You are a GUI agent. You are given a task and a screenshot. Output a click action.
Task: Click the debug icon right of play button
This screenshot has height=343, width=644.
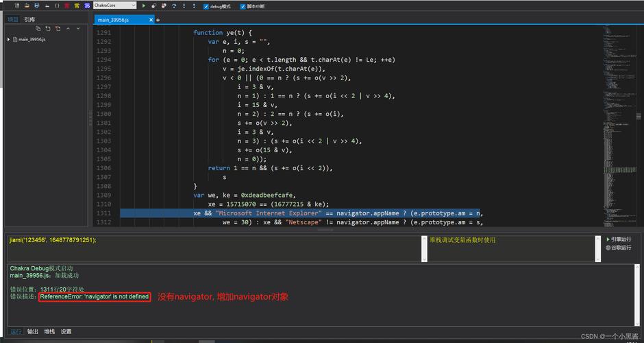coord(153,5)
